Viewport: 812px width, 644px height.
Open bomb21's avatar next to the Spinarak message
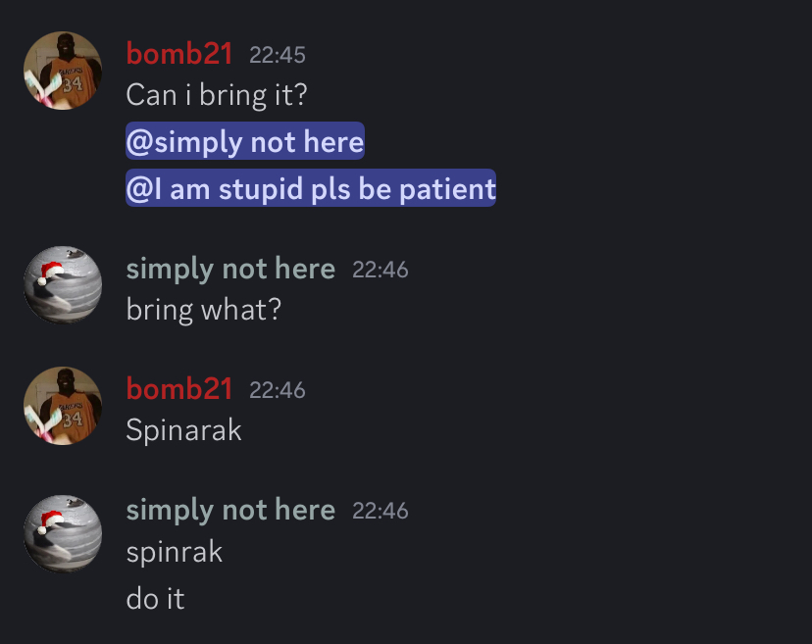pyautogui.click(x=63, y=406)
